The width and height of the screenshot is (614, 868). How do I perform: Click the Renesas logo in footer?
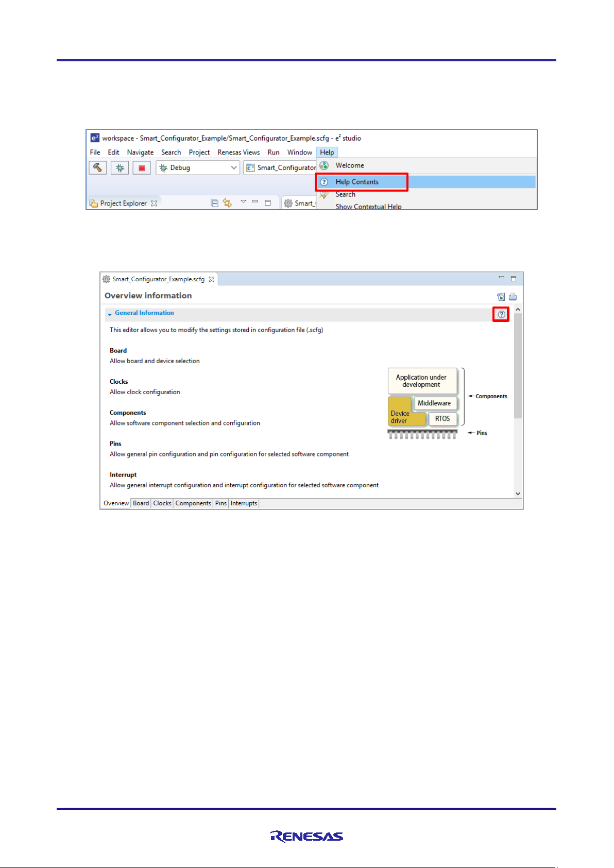(x=307, y=836)
